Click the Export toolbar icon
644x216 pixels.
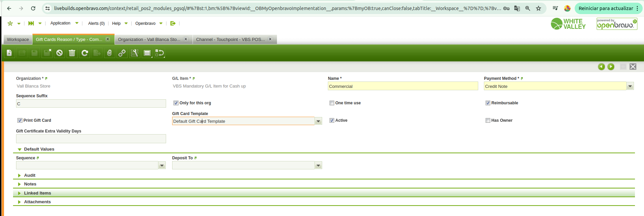tap(97, 53)
